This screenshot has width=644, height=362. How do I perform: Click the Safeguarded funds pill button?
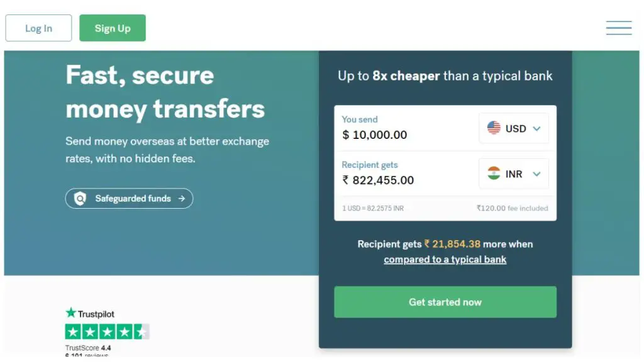pyautogui.click(x=129, y=199)
